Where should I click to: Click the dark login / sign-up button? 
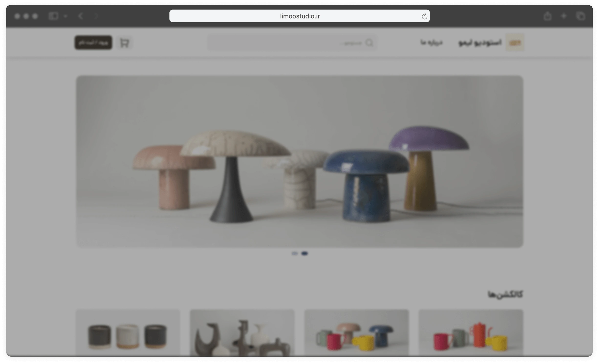coord(93,42)
